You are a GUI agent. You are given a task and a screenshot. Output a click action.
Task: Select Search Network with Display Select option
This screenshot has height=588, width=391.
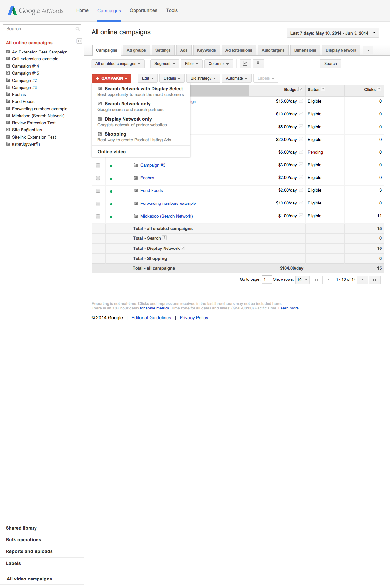141,91
